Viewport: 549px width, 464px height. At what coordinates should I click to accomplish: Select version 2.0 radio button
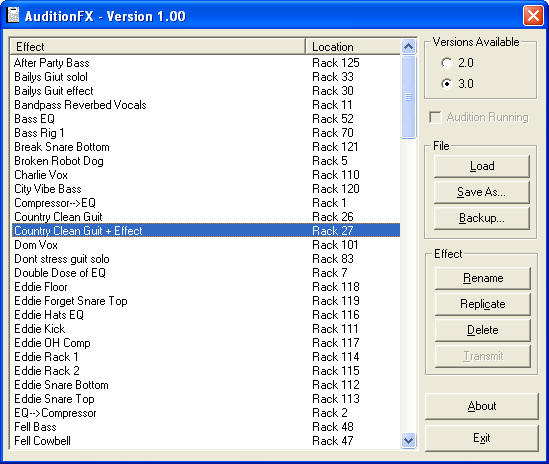[446, 63]
